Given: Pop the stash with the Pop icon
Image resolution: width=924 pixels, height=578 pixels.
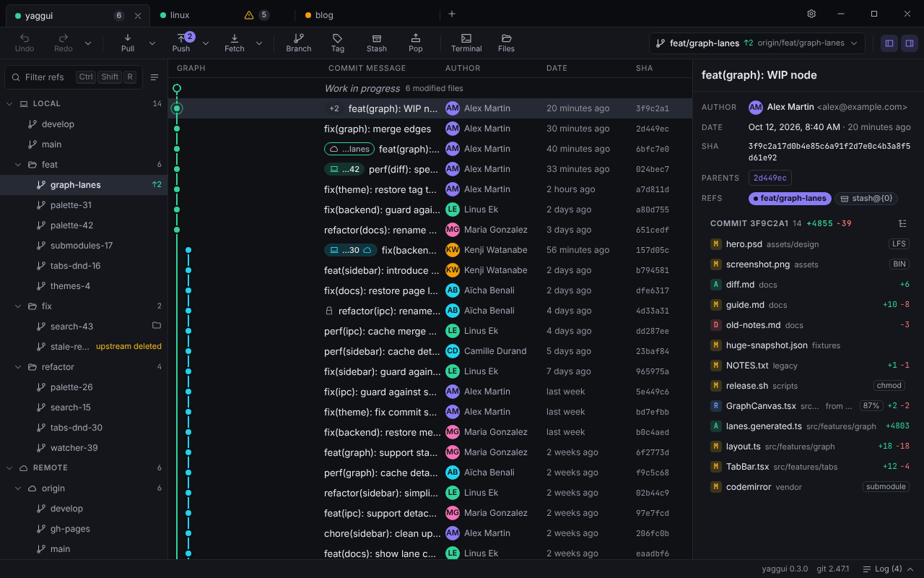Looking at the screenshot, I should coord(416,43).
